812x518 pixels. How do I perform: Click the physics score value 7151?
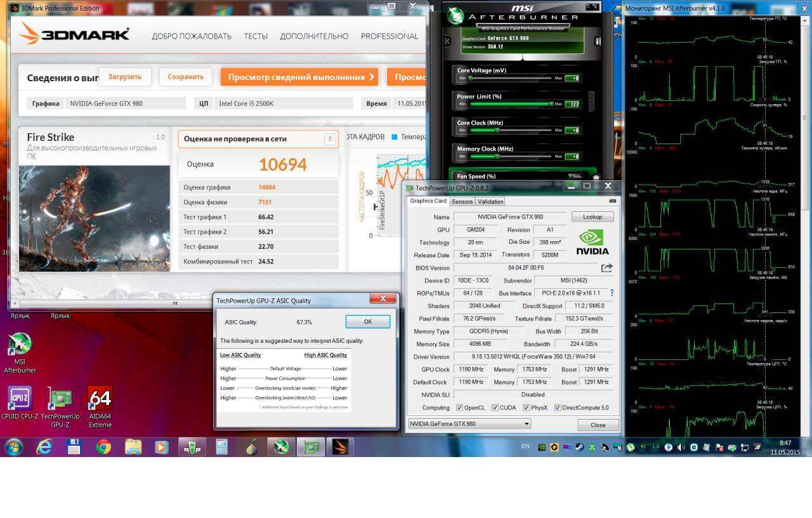265,202
